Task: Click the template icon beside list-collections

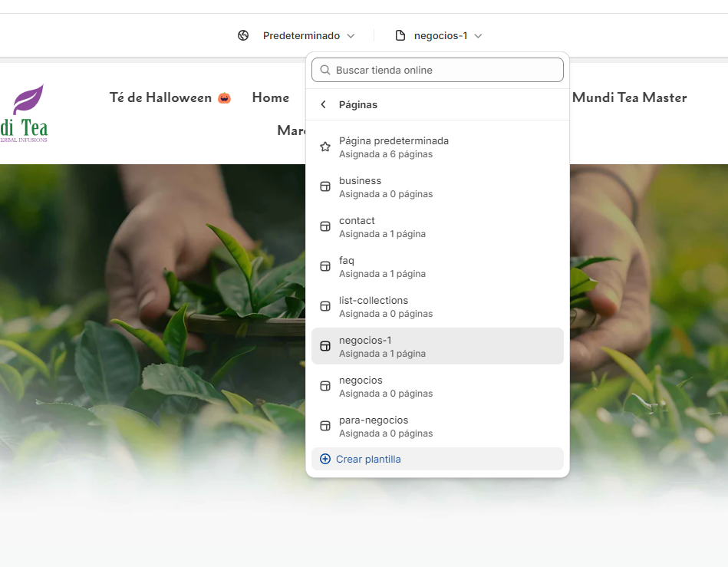Action: point(325,306)
